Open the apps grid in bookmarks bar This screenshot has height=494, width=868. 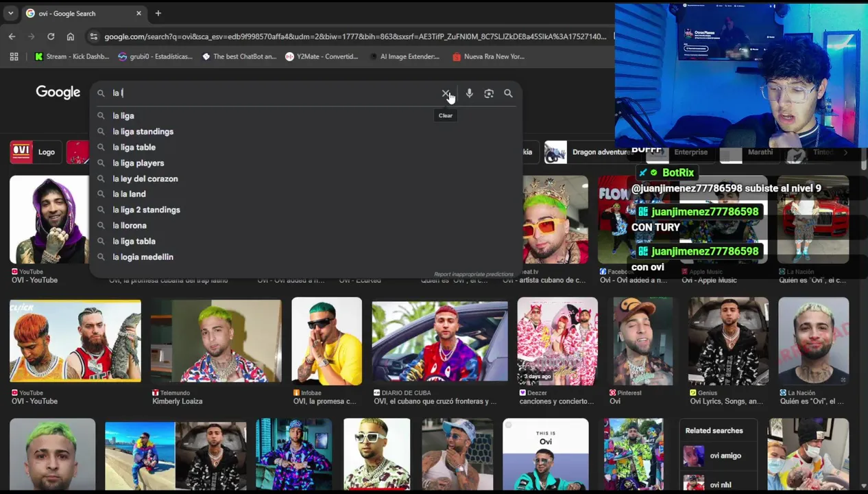[14, 56]
